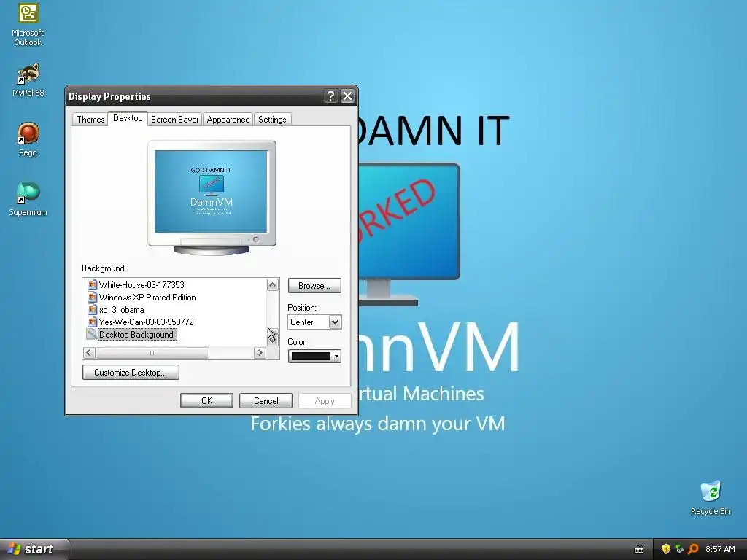
Task: Click the horizontal scrollbar thumb in background list
Action: 152,353
